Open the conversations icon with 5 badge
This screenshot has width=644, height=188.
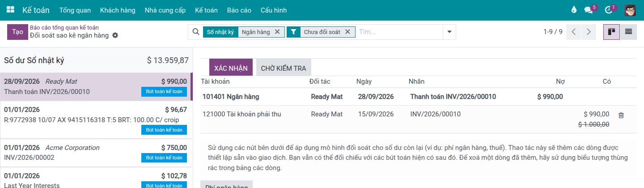[589, 10]
